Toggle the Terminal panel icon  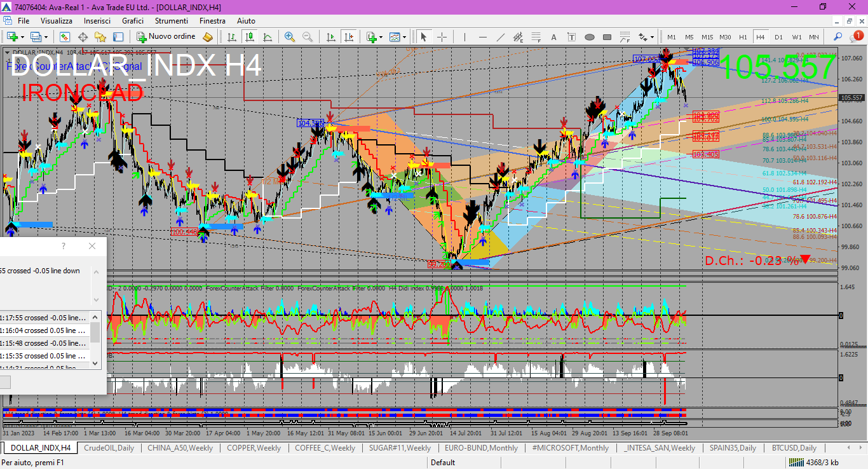tap(118, 37)
